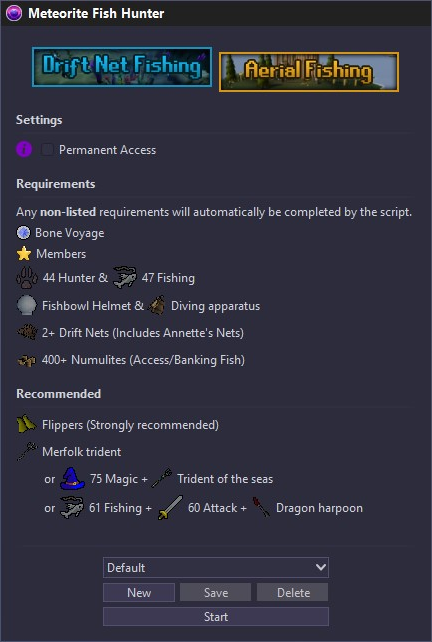This screenshot has height=642, width=432.
Task: Click the Save profile button
Action: click(215, 592)
